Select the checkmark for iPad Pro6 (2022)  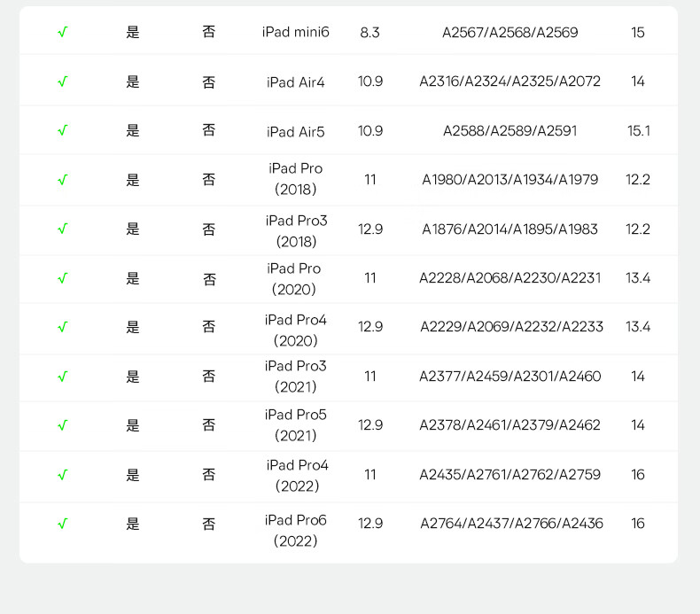tap(62, 524)
